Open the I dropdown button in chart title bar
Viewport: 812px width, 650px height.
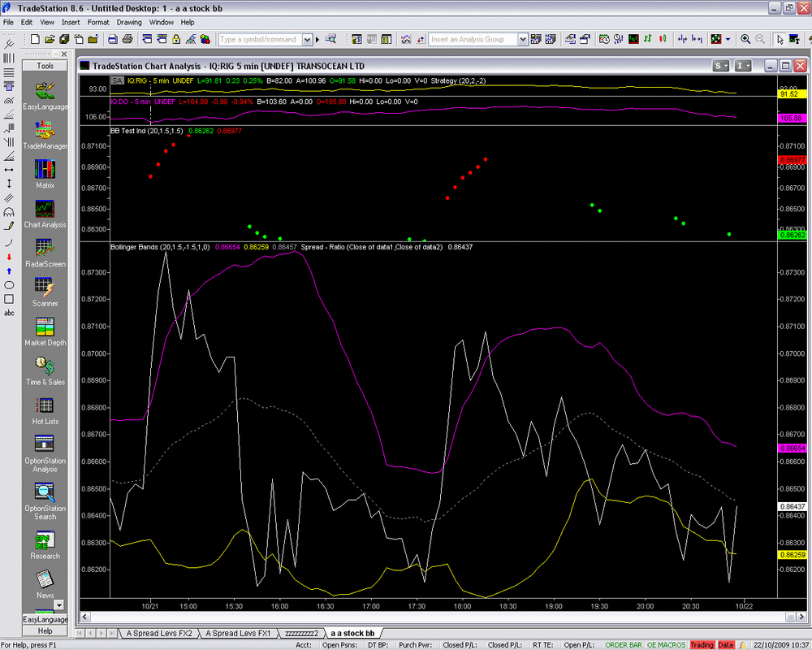tap(743, 66)
